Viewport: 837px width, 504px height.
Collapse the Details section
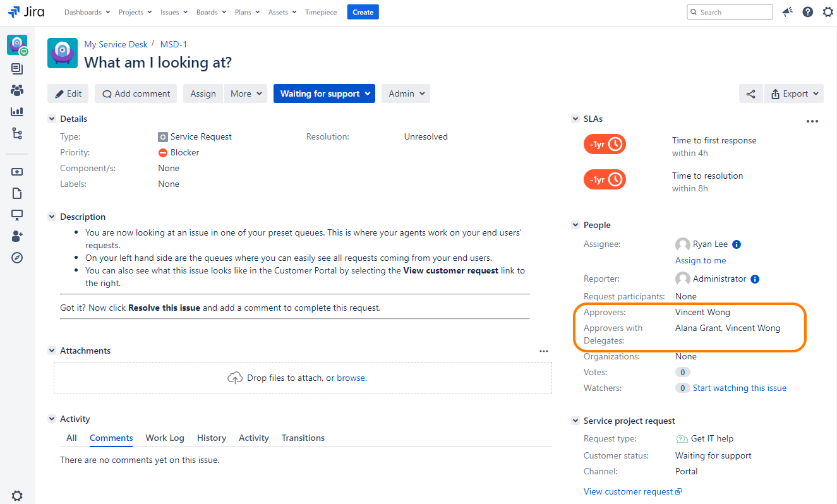tap(52, 119)
